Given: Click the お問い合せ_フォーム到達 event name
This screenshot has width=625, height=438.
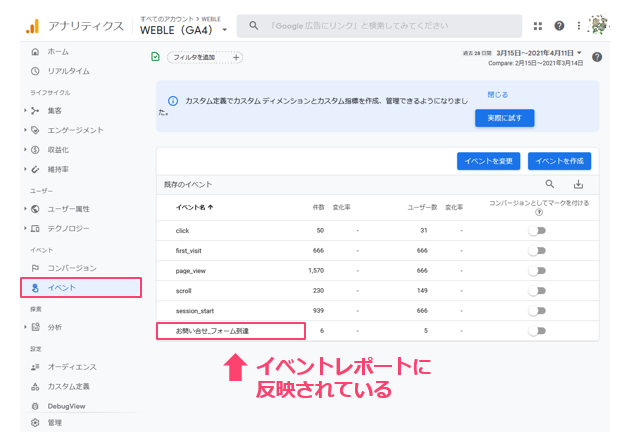Looking at the screenshot, I should coord(212,331).
